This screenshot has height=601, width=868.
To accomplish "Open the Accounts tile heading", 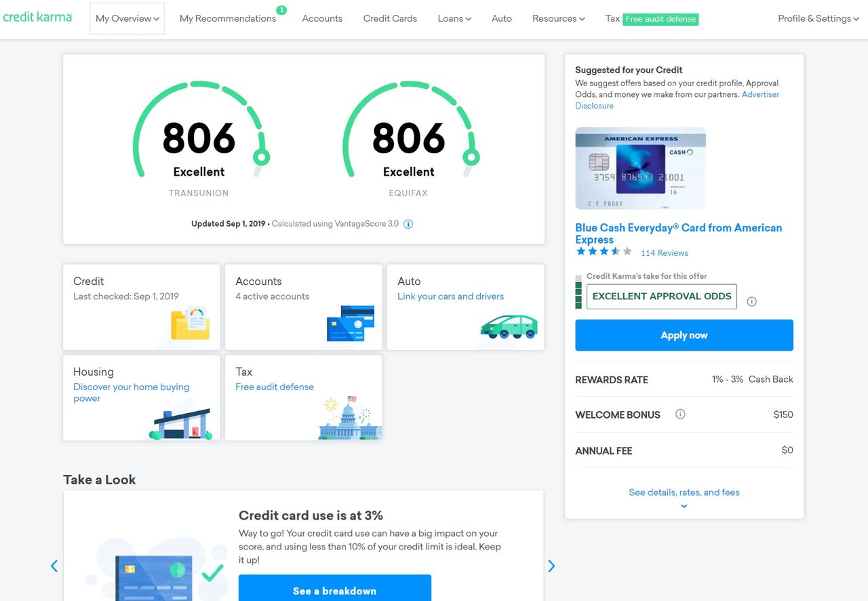I will coord(258,281).
